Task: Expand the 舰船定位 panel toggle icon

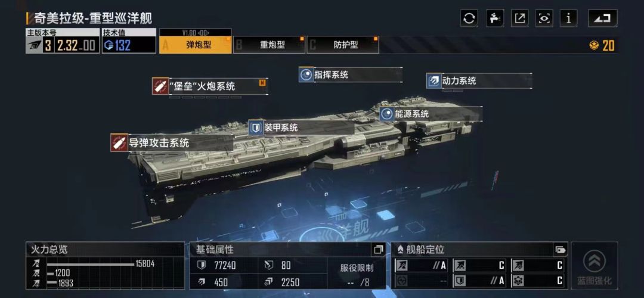Action: click(x=560, y=249)
